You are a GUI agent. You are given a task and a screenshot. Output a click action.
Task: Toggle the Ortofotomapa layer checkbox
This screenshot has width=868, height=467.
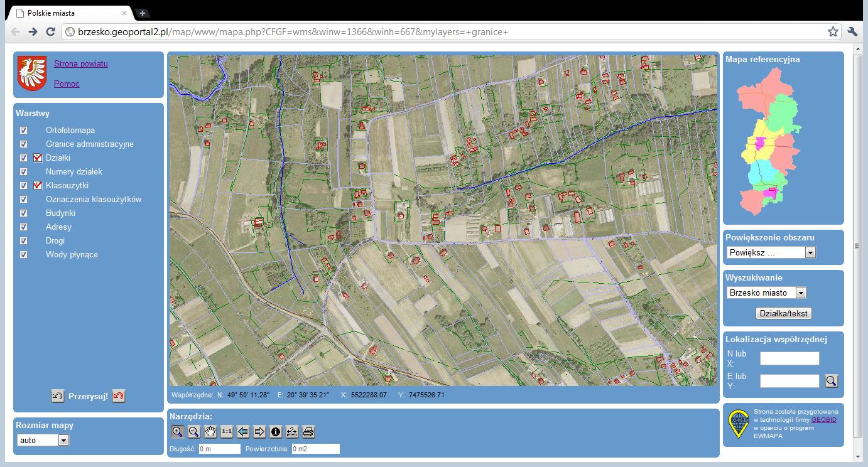click(24, 131)
